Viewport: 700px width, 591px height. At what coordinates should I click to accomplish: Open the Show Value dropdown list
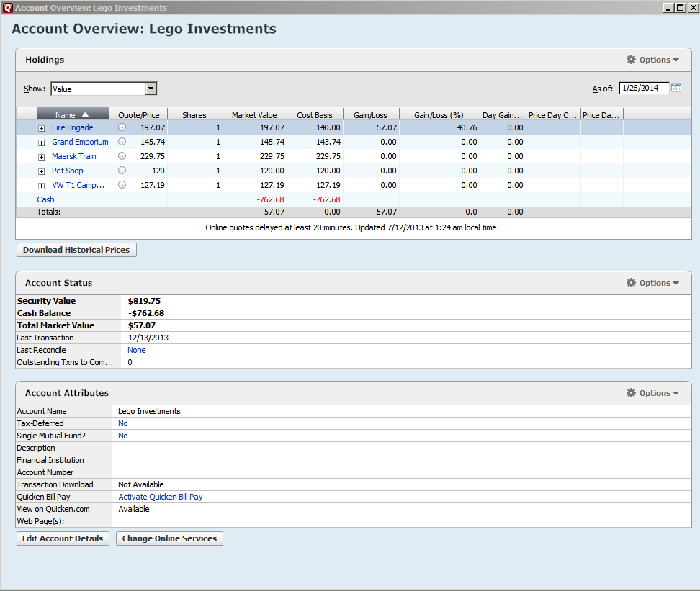coord(151,89)
